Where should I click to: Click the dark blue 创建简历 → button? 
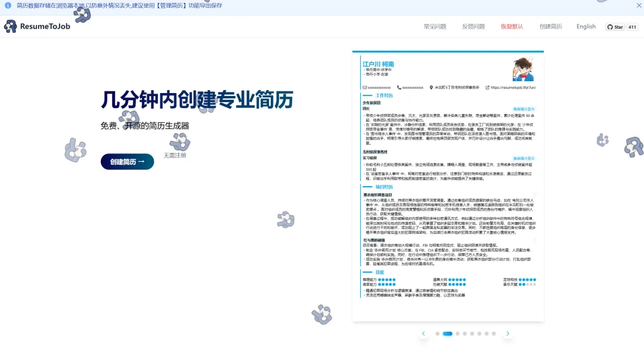[x=128, y=162]
